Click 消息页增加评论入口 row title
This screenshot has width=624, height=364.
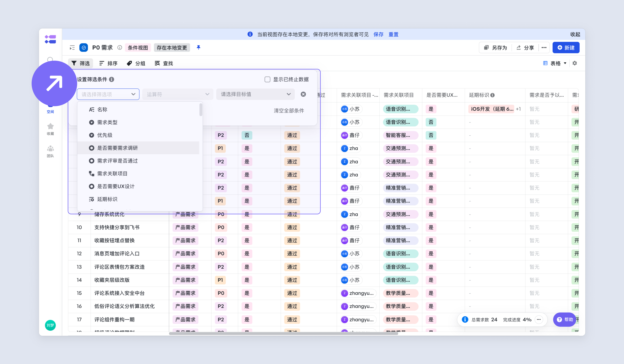point(117,254)
